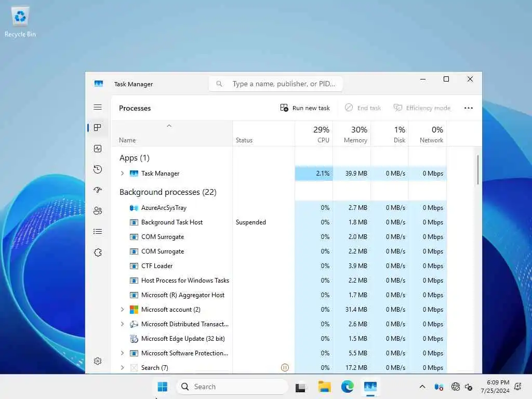The image size is (532, 399).
Task: Select Microsoft (R) Aggregator Host row
Action: pyautogui.click(x=279, y=295)
